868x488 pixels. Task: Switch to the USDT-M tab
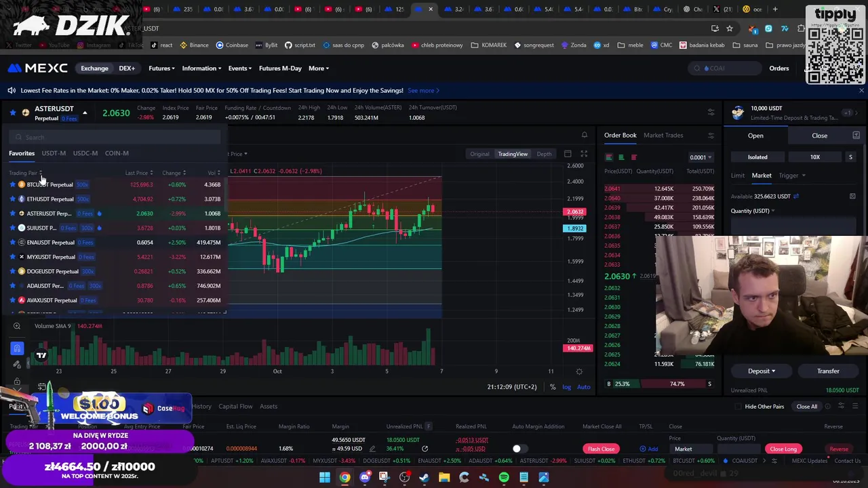pyautogui.click(x=54, y=153)
